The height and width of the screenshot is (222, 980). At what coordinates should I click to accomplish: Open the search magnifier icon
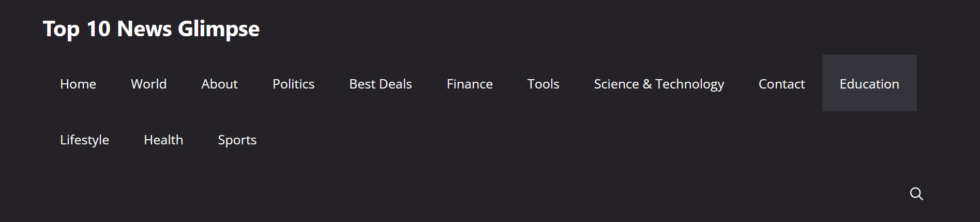(x=916, y=194)
